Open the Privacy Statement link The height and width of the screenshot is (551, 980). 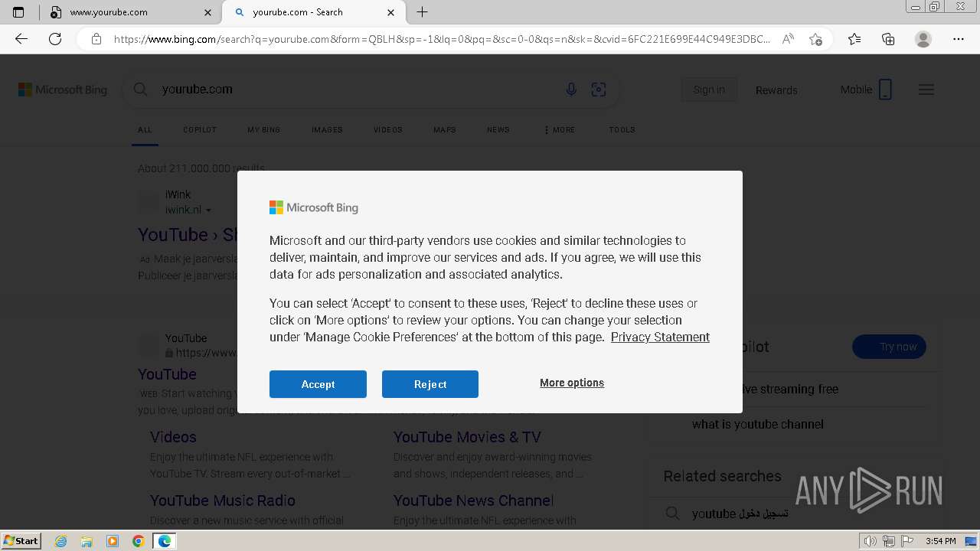coord(660,337)
